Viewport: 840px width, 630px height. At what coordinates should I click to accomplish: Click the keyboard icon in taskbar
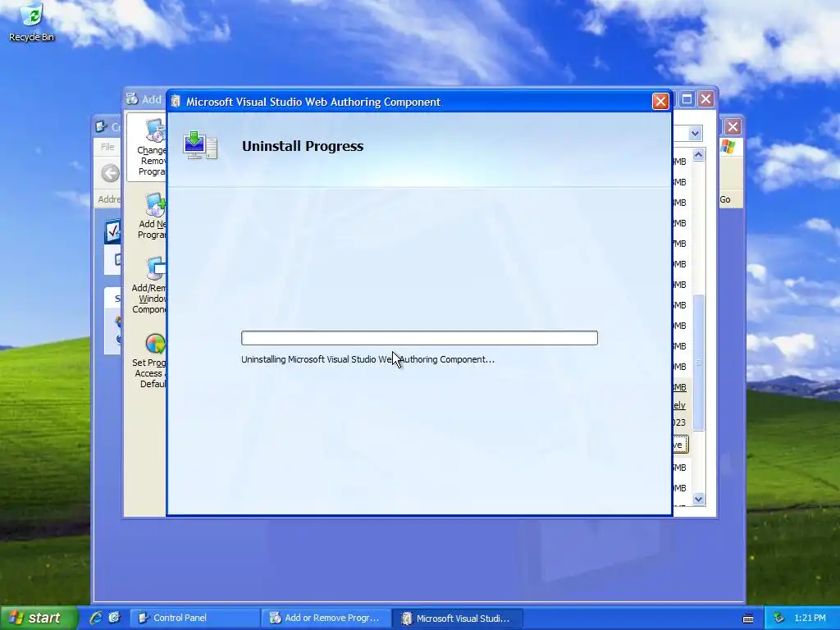pyautogui.click(x=748, y=619)
